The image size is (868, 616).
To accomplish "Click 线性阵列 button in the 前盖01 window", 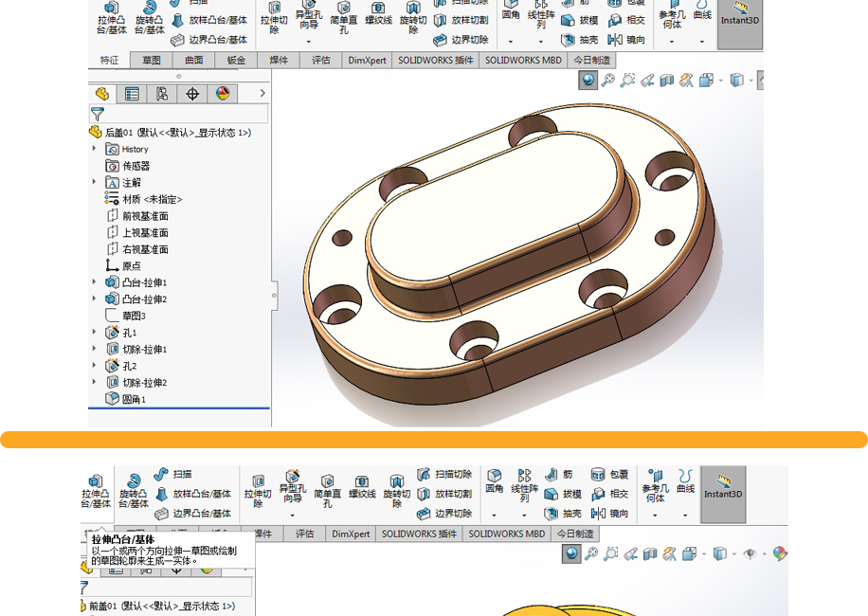I will [524, 485].
